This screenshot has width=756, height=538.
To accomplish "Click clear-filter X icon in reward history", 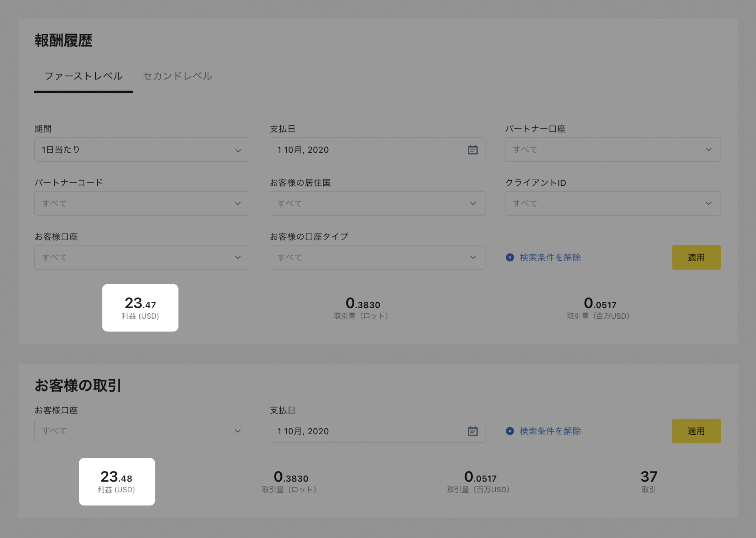I will tap(510, 257).
